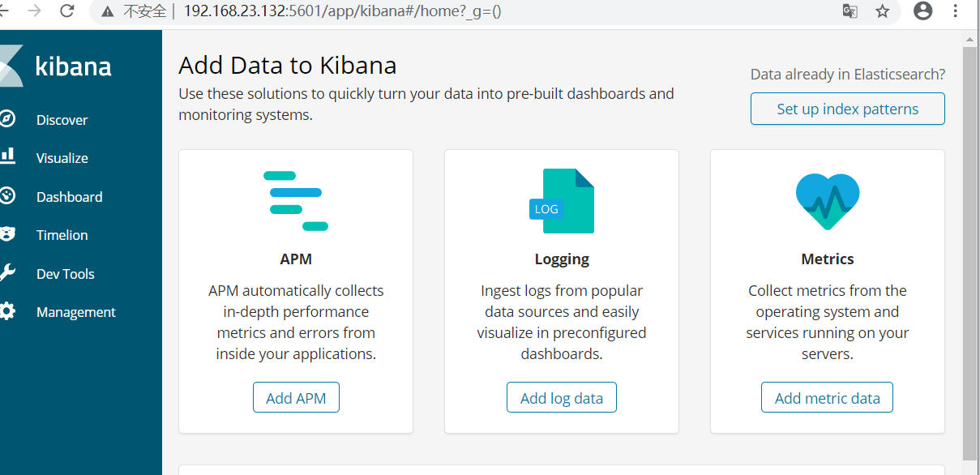This screenshot has height=475, width=980.
Task: Click the Visualize bar chart icon
Action: tap(7, 156)
